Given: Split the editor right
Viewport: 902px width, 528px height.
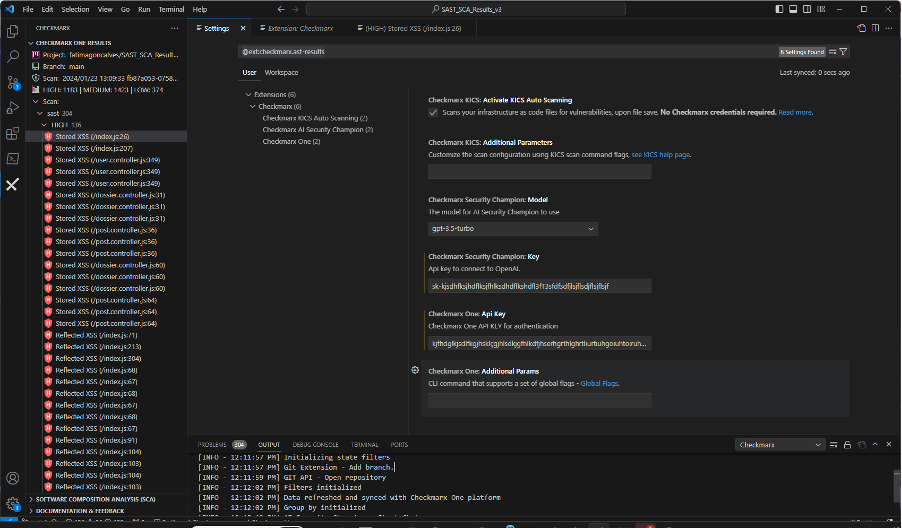Looking at the screenshot, I should click(x=875, y=28).
